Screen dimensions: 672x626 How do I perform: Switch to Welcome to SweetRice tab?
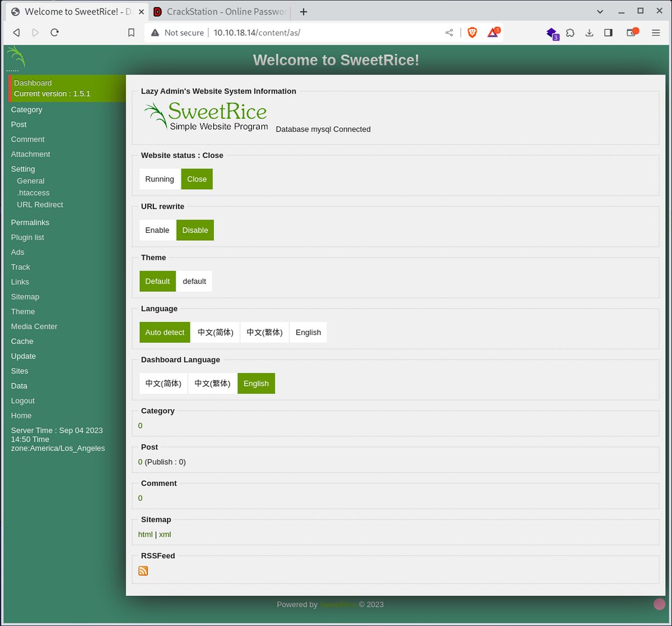click(77, 12)
